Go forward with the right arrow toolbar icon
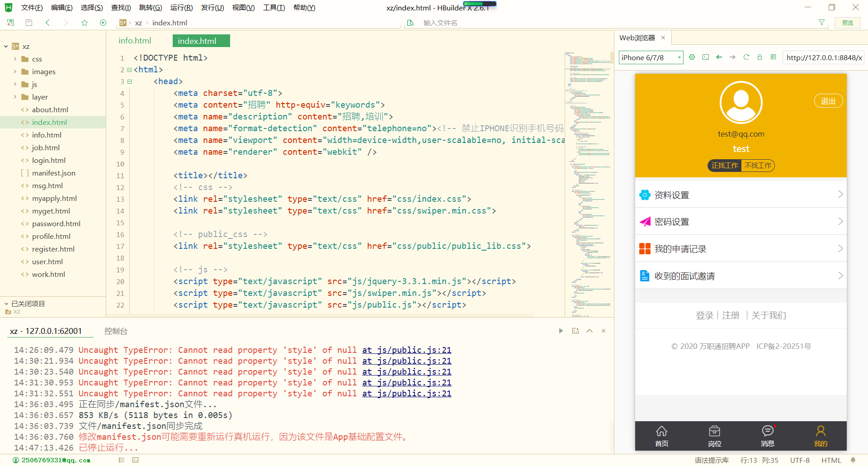This screenshot has height=466, width=868. click(66, 23)
